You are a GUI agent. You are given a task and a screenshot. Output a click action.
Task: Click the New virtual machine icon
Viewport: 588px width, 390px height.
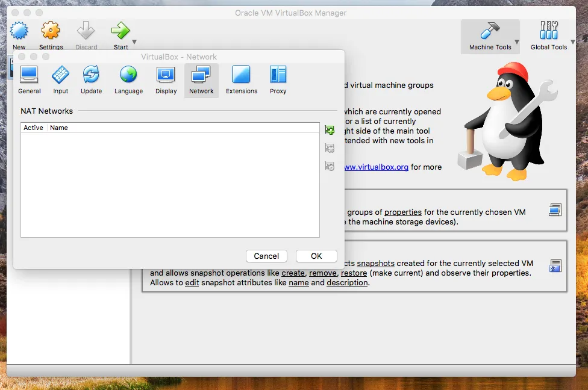point(19,31)
